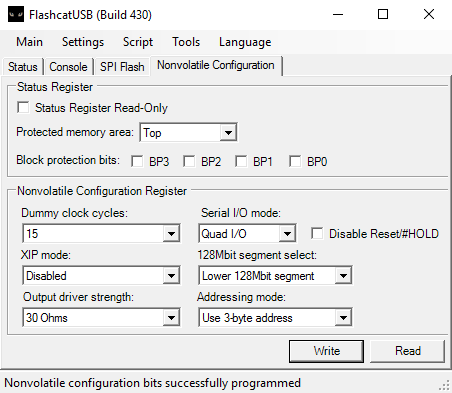Minimize the FlashcatUSB window
The height and width of the screenshot is (393, 452).
pyautogui.click(x=338, y=14)
